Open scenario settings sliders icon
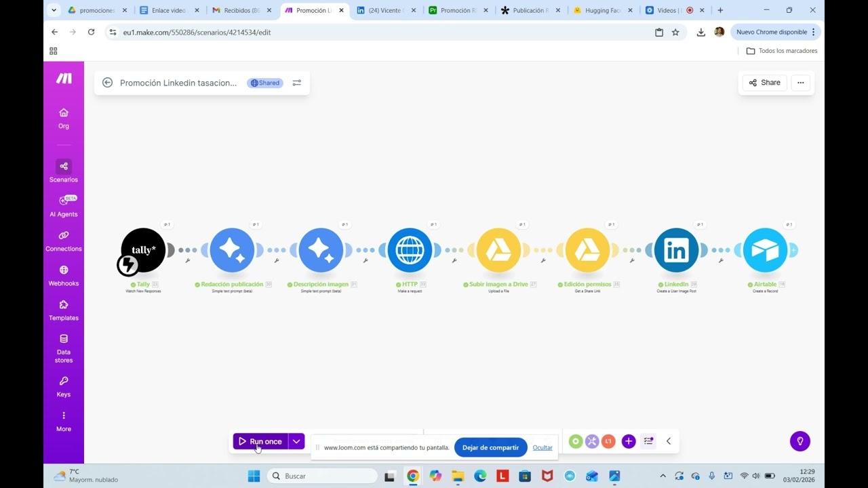Screen dimensions: 868x488 click(296, 83)
